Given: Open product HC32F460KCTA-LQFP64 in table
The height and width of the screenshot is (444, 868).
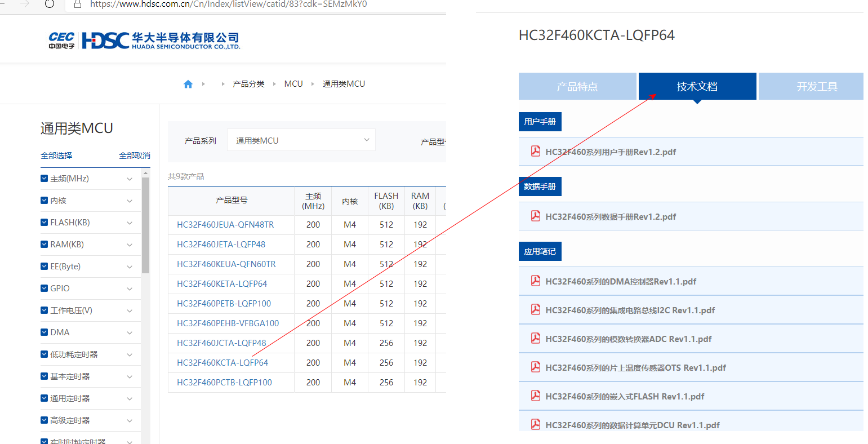Looking at the screenshot, I should point(222,363).
